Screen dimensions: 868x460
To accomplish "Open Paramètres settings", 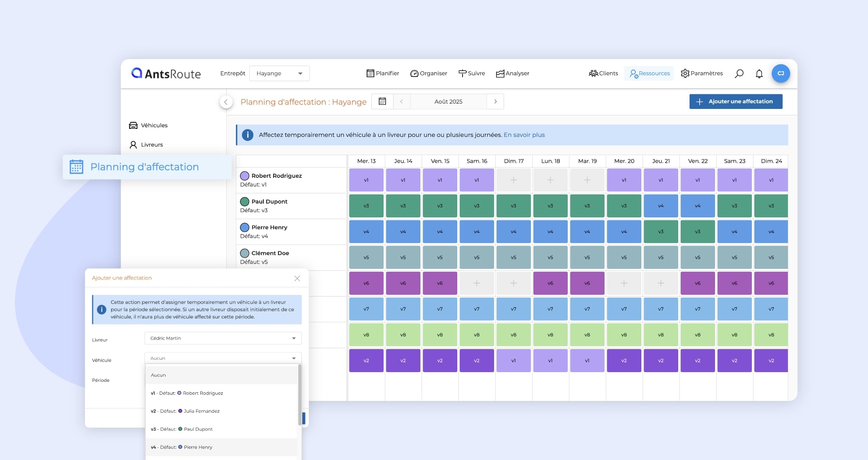I will [702, 73].
